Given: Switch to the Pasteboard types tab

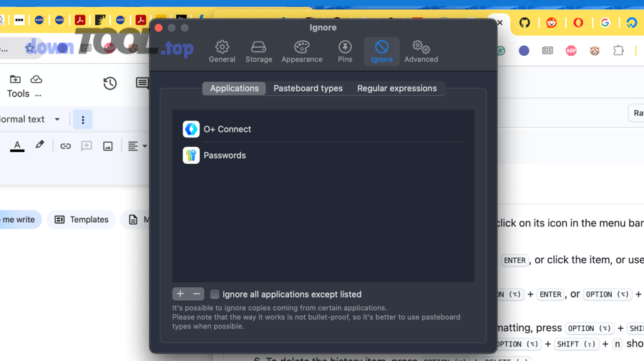Looking at the screenshot, I should pos(308,88).
